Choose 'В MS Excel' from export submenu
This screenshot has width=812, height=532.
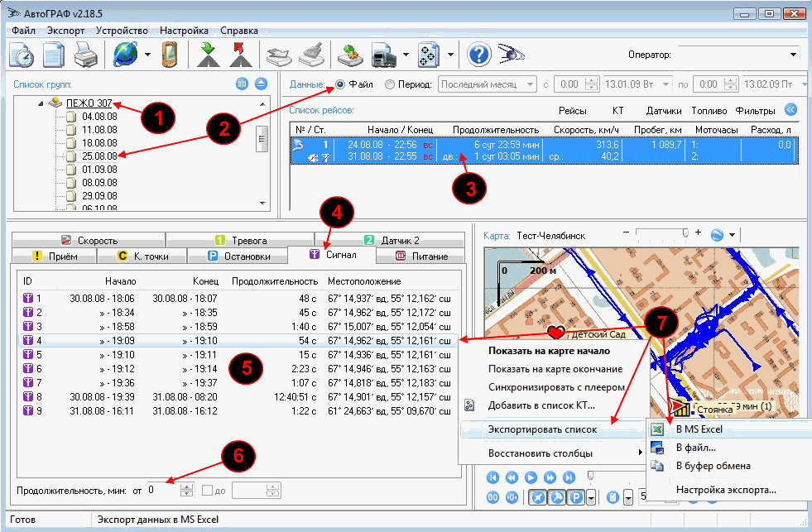pos(699,429)
